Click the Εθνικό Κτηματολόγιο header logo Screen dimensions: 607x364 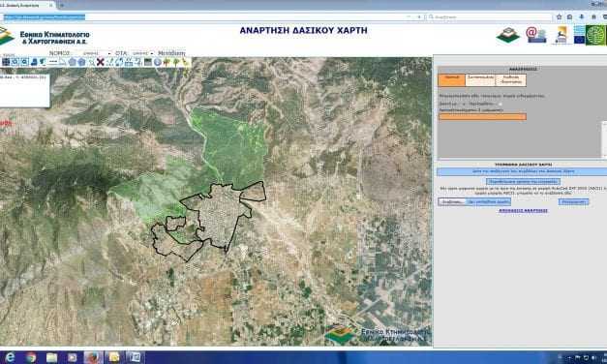(x=45, y=37)
